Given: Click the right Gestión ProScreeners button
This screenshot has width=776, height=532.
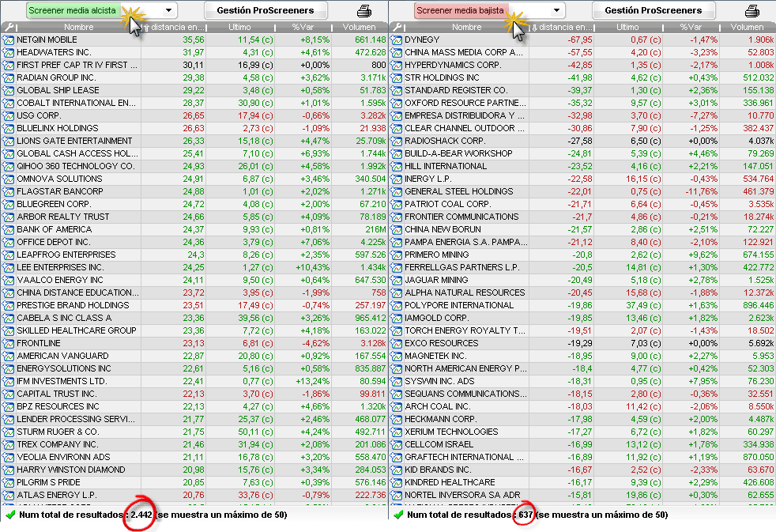Looking at the screenshot, I should tap(654, 10).
